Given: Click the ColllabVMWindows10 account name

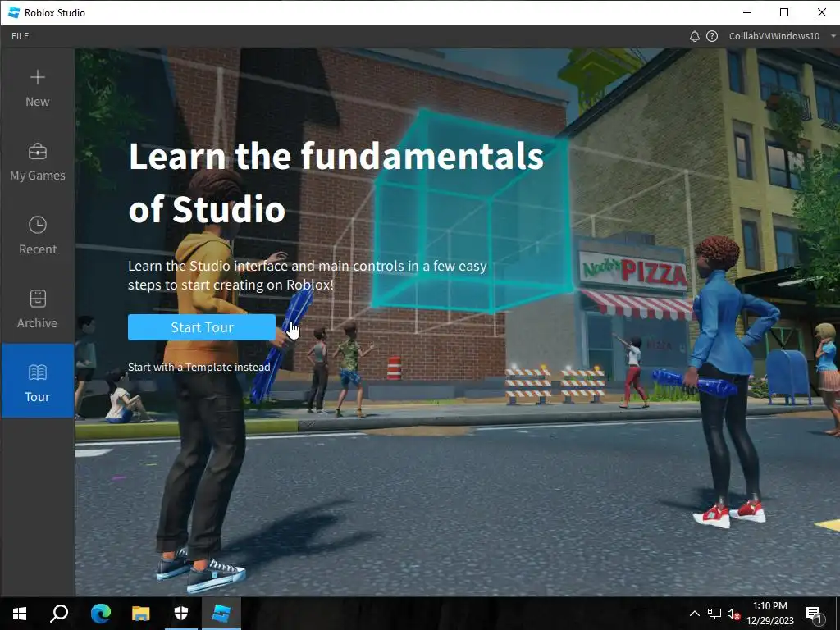Looking at the screenshot, I should 774,36.
